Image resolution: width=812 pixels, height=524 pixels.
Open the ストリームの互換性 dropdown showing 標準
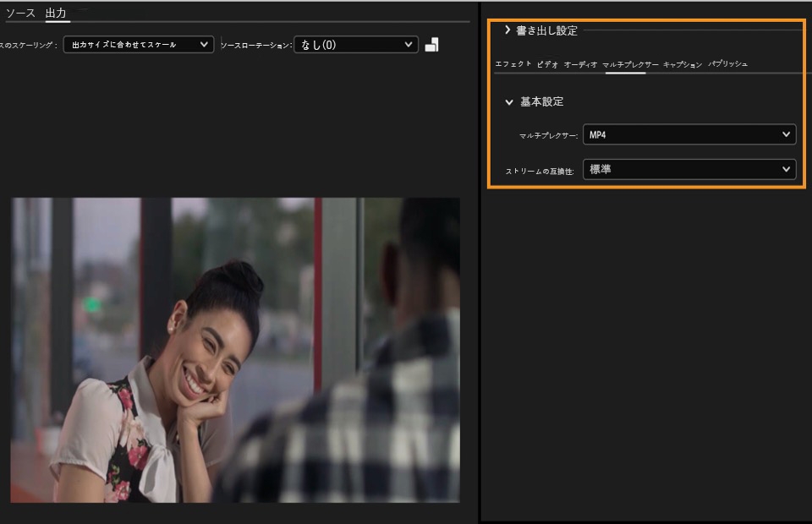[x=689, y=169]
